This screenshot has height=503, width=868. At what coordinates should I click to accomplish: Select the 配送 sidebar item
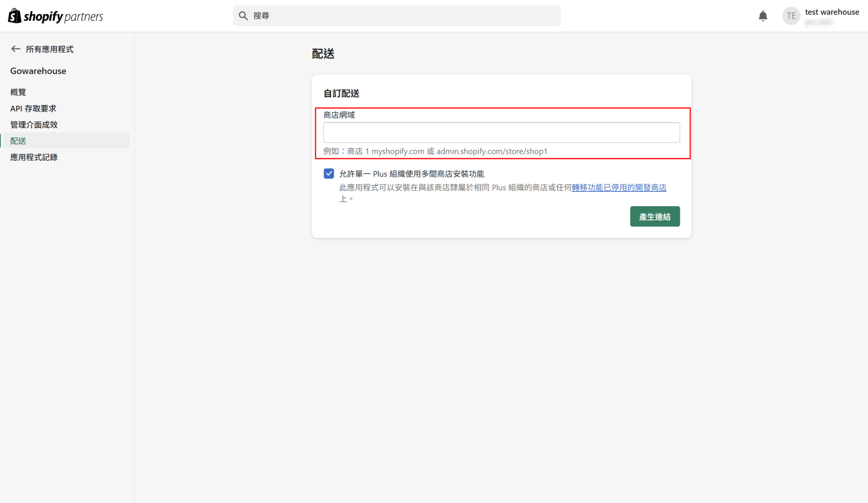tap(18, 141)
